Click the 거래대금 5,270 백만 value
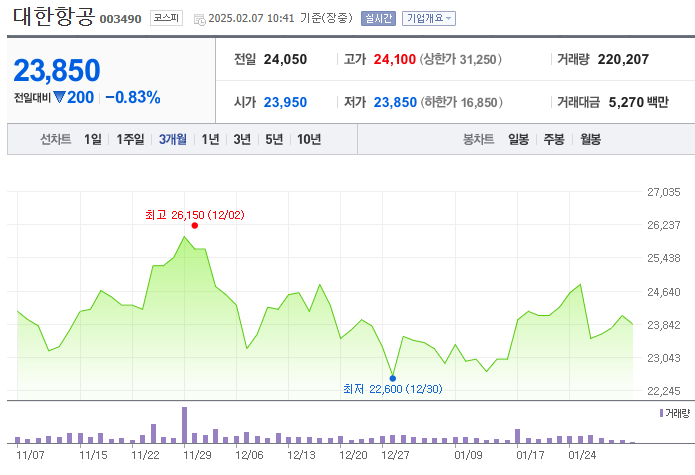 (x=638, y=102)
